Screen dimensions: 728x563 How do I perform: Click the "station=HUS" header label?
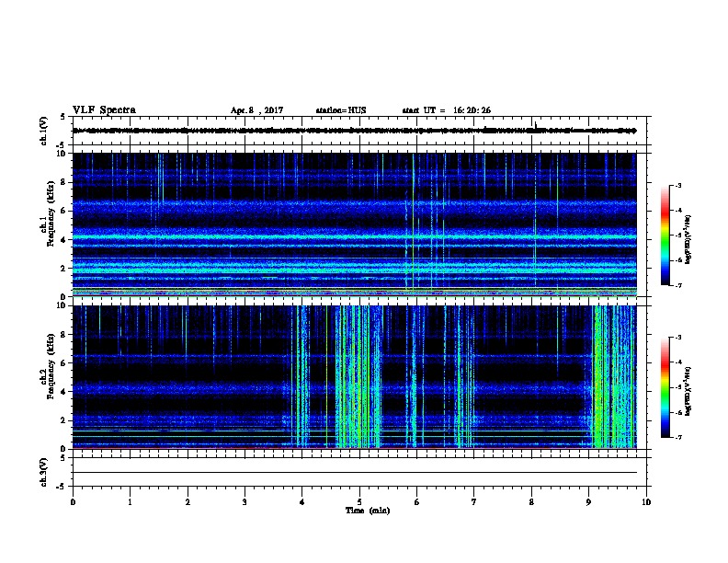[x=341, y=110]
